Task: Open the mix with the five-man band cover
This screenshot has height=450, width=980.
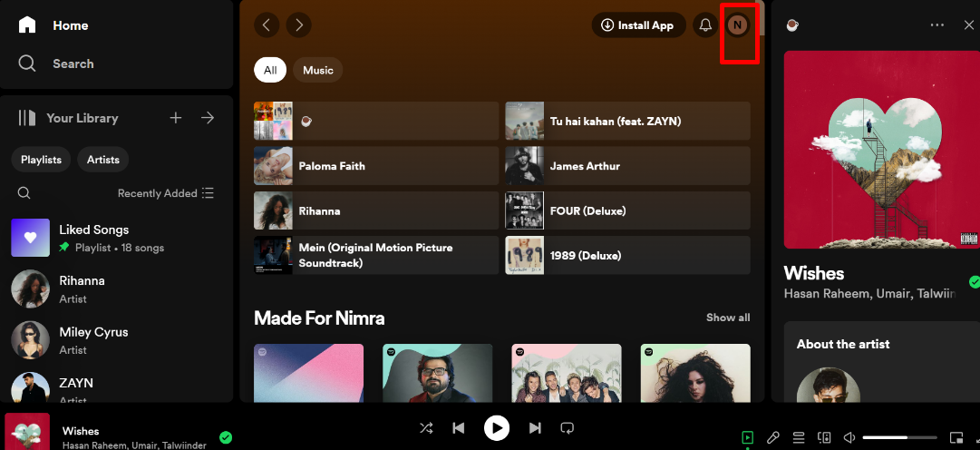Action: point(567,373)
